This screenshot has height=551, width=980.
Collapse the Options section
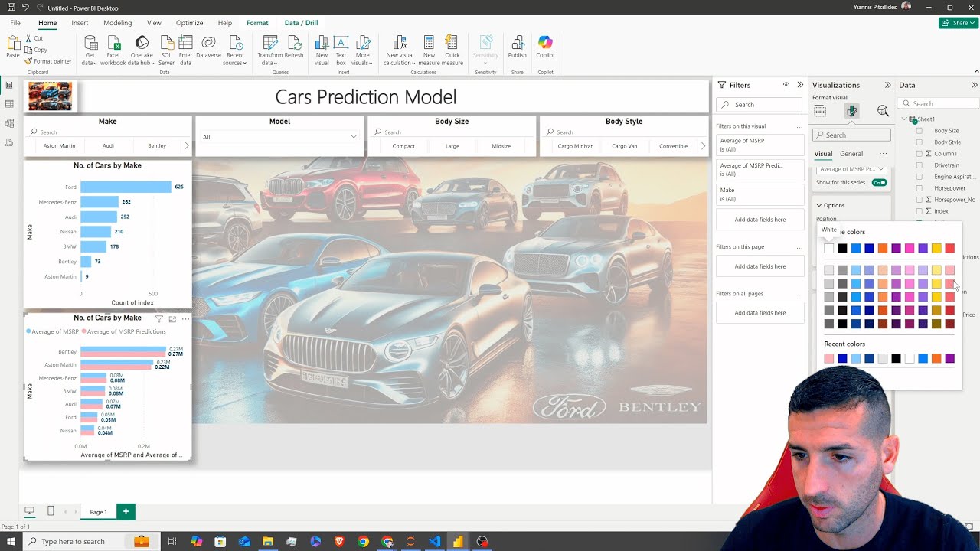pyautogui.click(x=818, y=205)
